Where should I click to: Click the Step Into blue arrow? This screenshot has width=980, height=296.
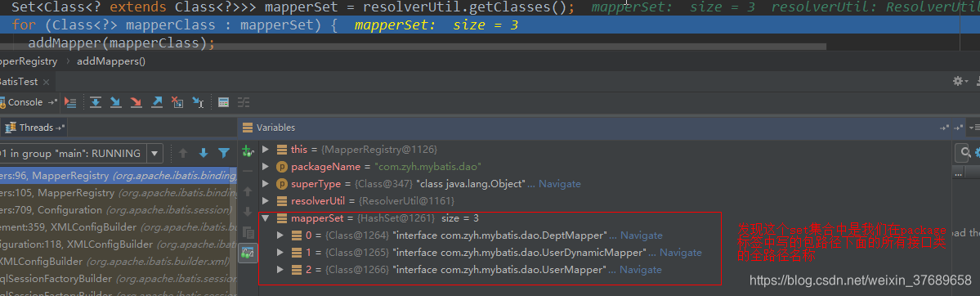115,102
